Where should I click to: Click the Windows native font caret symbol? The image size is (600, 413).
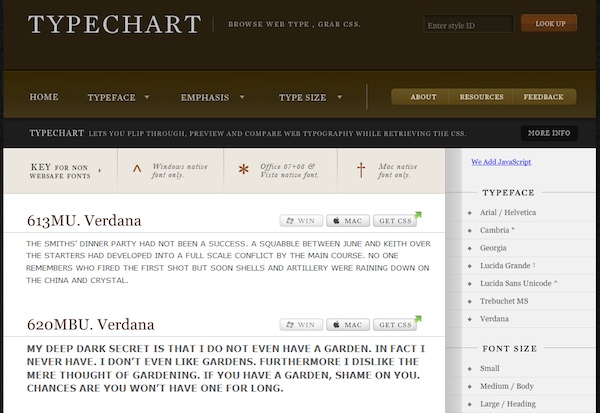coord(137,170)
